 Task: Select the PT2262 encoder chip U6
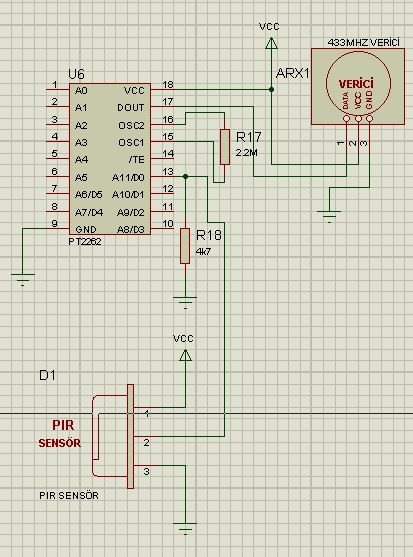coord(110,159)
